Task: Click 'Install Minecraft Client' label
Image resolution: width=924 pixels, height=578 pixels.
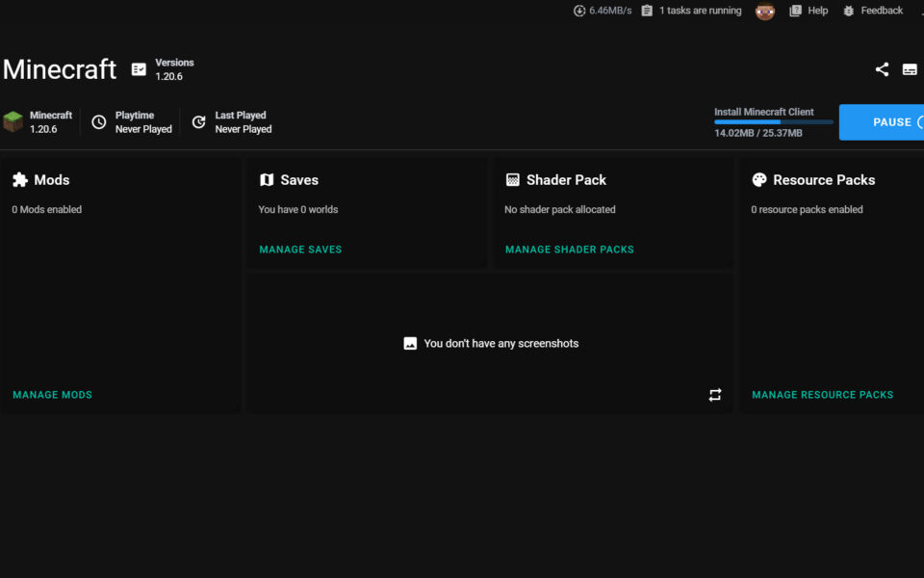Action: [763, 112]
